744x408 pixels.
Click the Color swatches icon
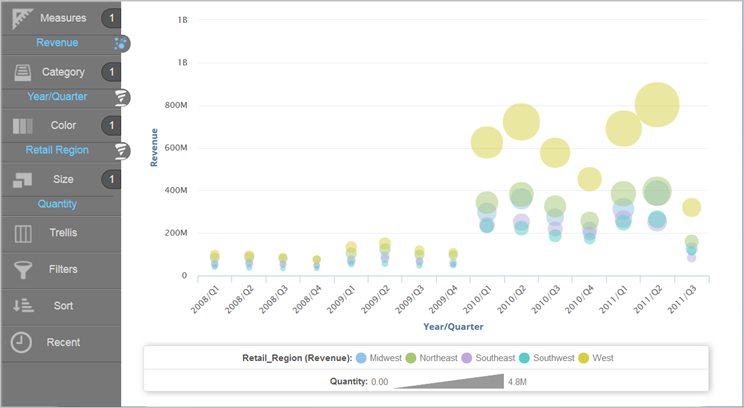pyautogui.click(x=22, y=126)
